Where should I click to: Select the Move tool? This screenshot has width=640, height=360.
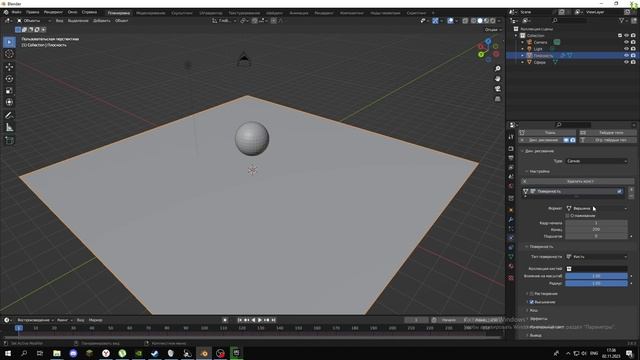coord(9,67)
